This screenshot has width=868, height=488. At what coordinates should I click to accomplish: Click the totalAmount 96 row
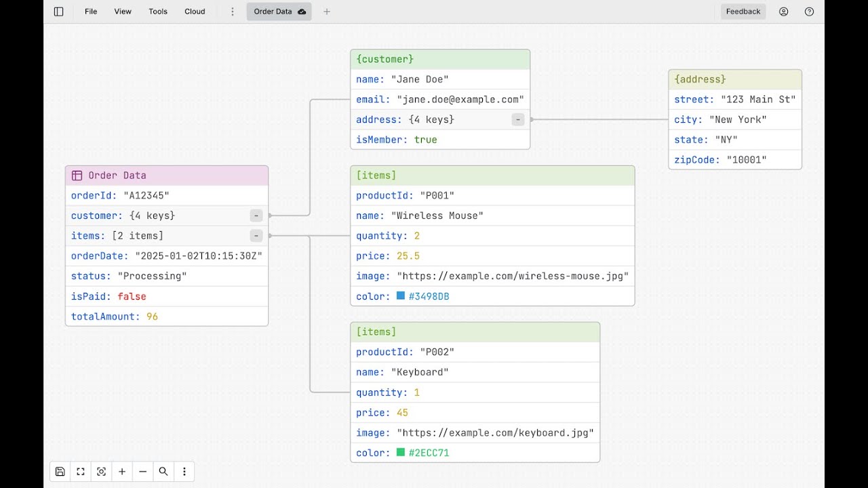tap(167, 317)
